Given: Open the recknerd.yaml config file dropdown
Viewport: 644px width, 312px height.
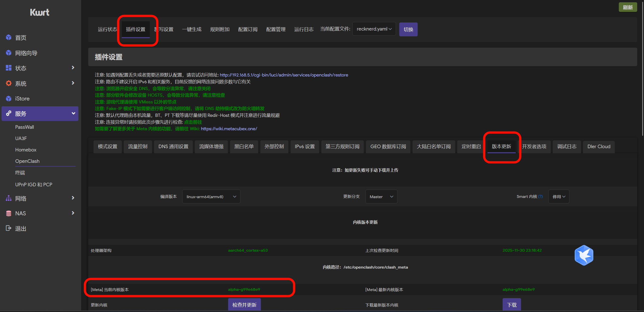Looking at the screenshot, I should (x=374, y=29).
